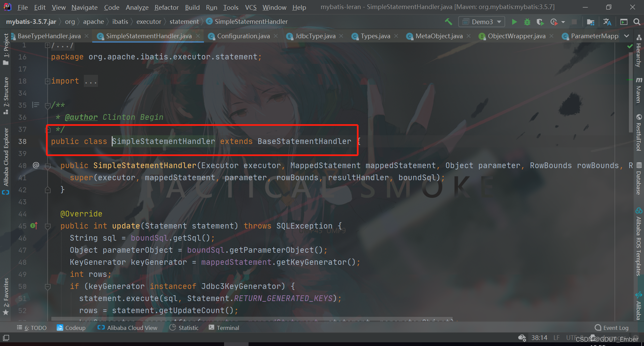Collapse the update method on line 45
This screenshot has height=346, width=644.
pos(48,227)
